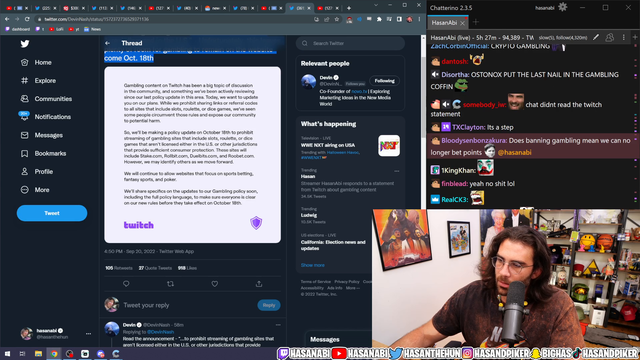The height and width of the screenshot is (360, 640).
Task: Expand Chrome's tab search chevron
Action: tap(376, 5)
